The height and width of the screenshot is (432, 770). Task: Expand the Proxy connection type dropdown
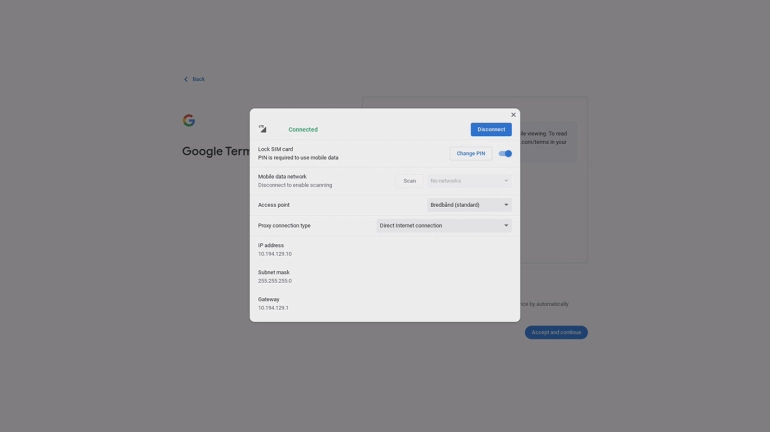(x=444, y=225)
